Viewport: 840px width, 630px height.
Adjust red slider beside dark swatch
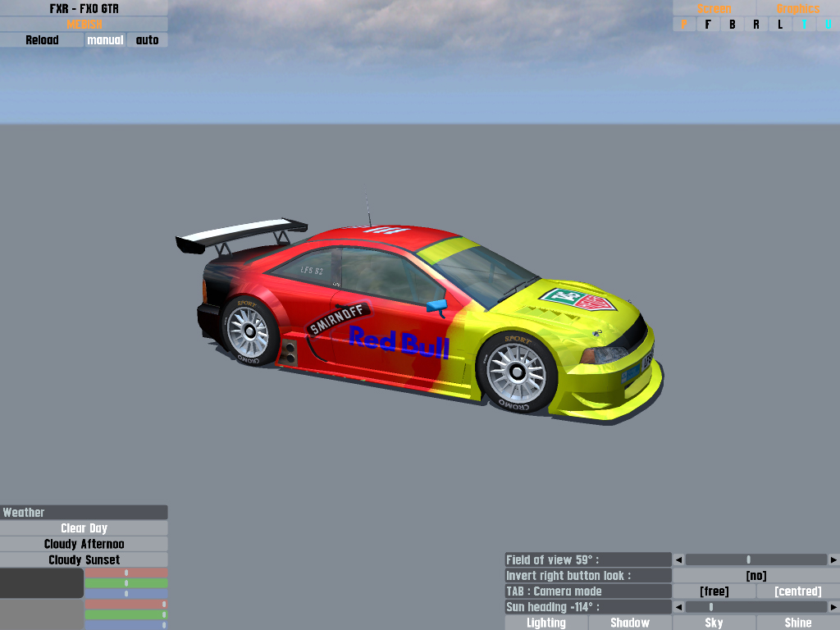pos(126,573)
